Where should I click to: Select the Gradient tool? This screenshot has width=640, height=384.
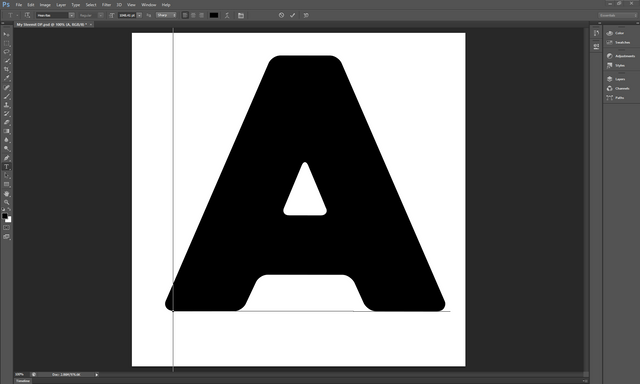6,131
